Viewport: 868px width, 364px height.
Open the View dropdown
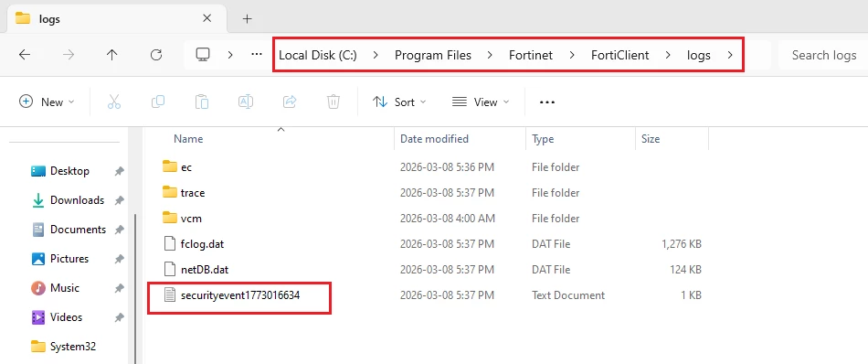[481, 102]
